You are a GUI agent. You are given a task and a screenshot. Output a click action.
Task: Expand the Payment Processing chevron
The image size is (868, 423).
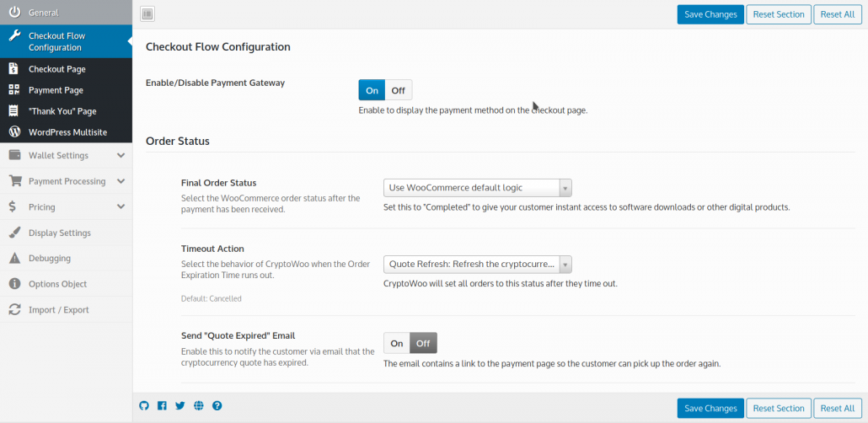tap(121, 181)
